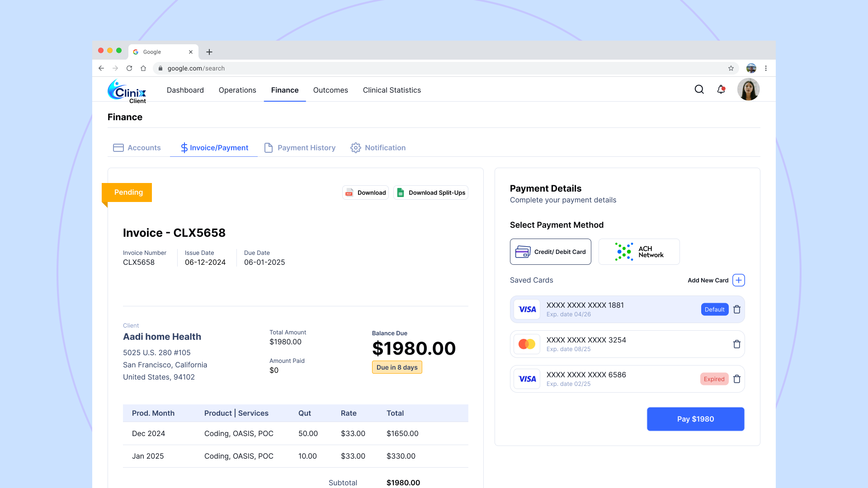Click the Download Split-Ups button
Viewport: 868px width, 488px height.
click(431, 192)
